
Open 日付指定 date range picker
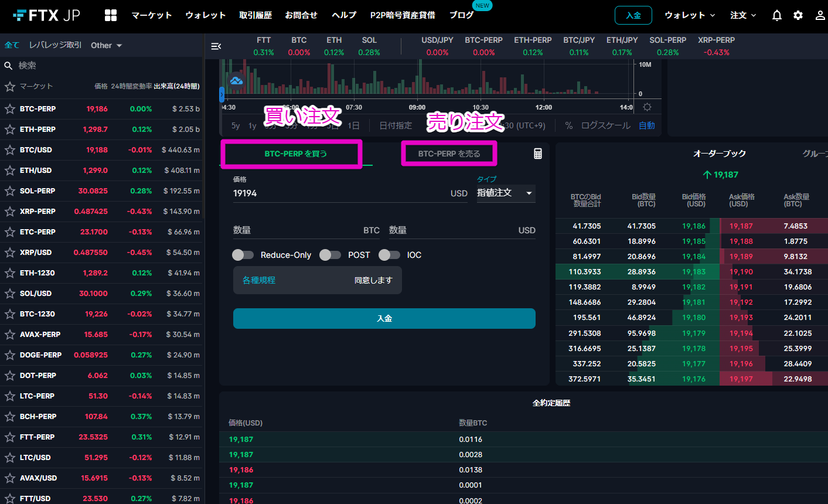396,125
